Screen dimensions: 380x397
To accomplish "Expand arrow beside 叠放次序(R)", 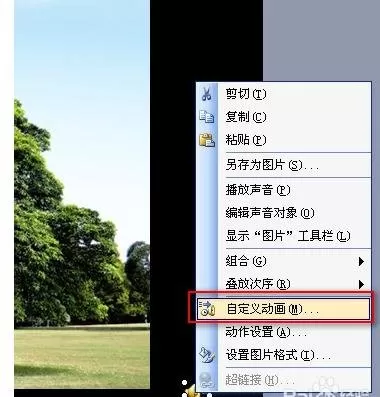I will pos(361,284).
